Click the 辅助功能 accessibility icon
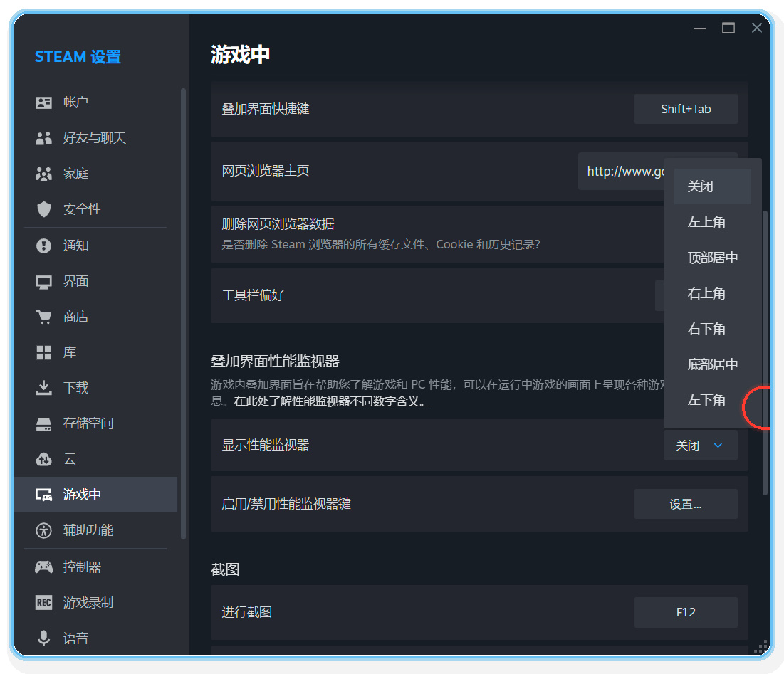784x674 pixels. (x=43, y=530)
